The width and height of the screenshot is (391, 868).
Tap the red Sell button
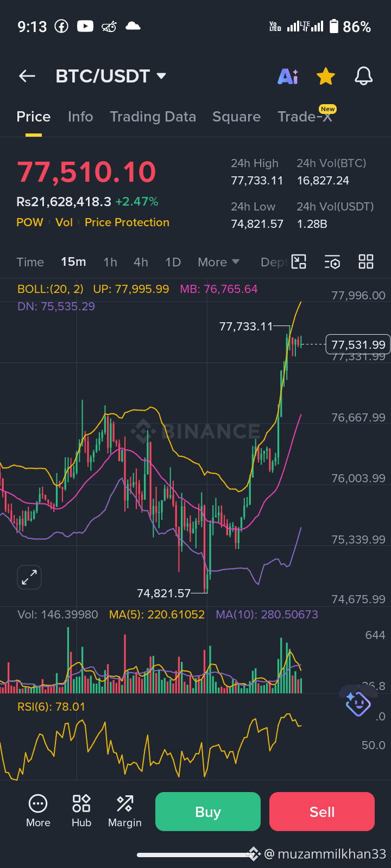coord(322,812)
